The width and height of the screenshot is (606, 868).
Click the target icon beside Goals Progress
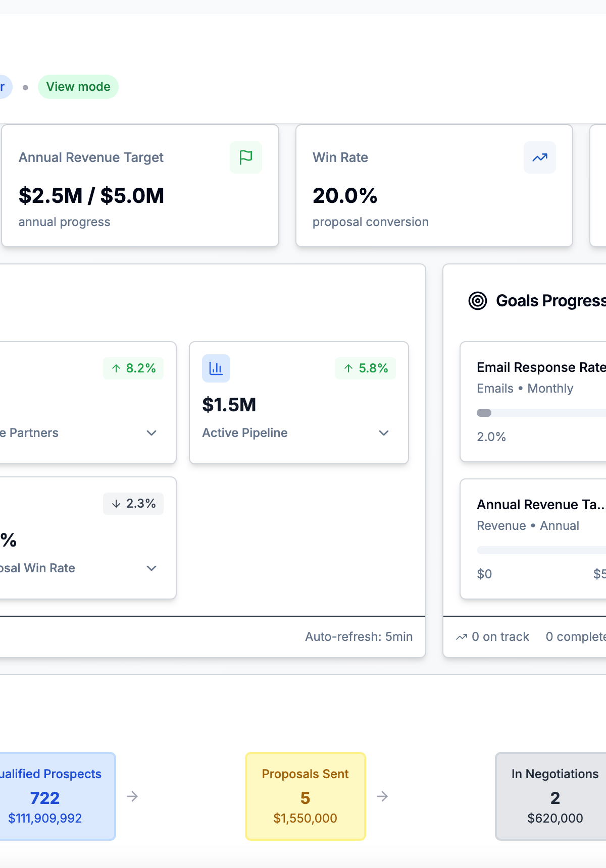tap(478, 301)
